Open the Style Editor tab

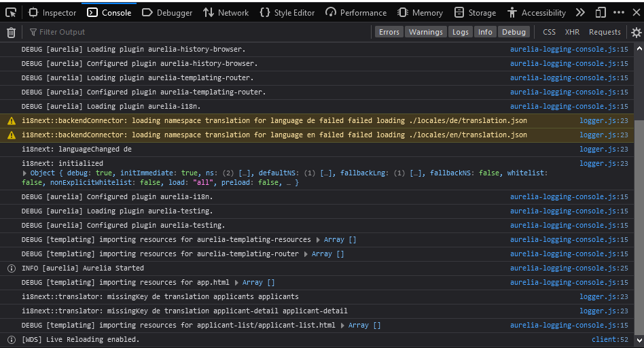coord(287,13)
